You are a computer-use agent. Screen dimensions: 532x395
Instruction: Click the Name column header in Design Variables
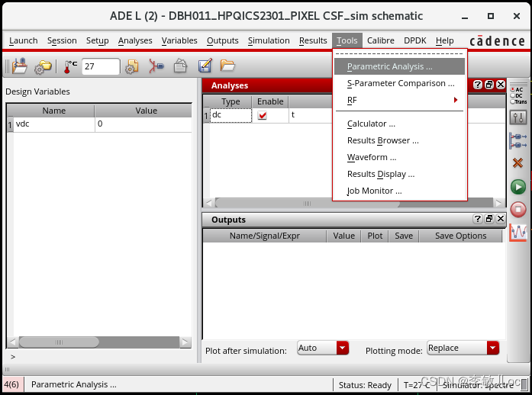54,111
